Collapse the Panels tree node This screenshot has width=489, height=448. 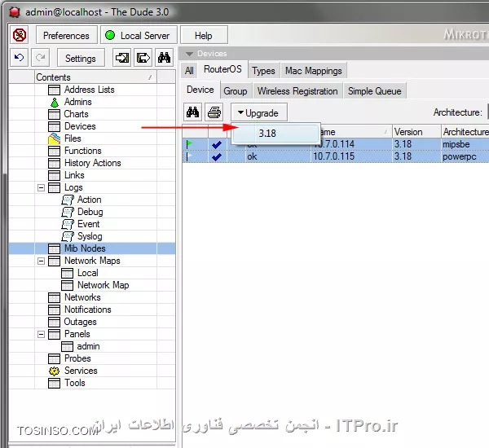(x=41, y=334)
